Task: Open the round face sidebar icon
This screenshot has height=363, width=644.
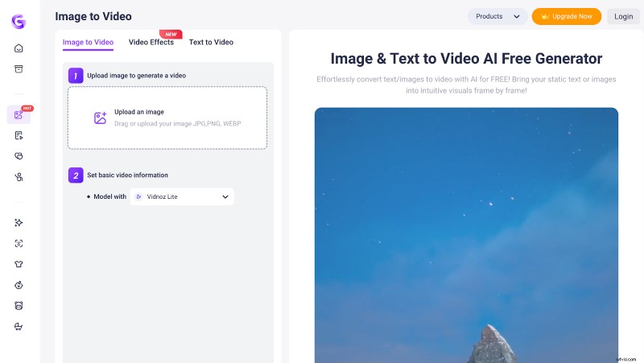Action: (19, 285)
